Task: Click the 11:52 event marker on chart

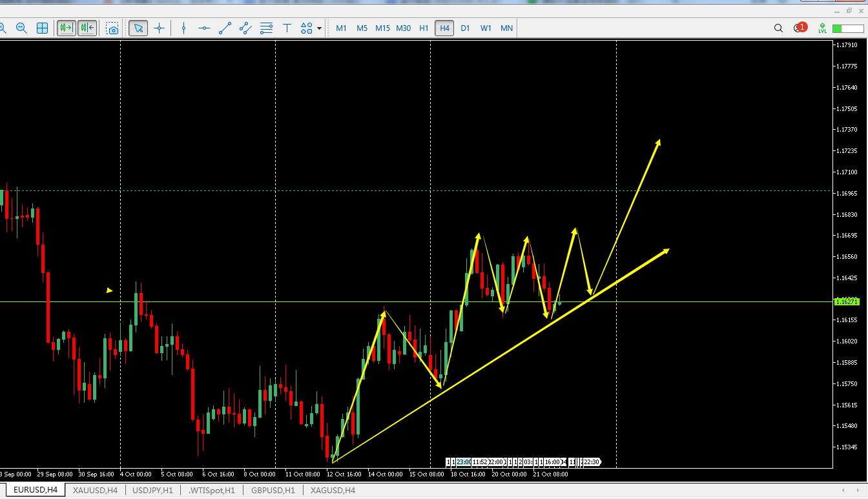Action: coord(480,462)
